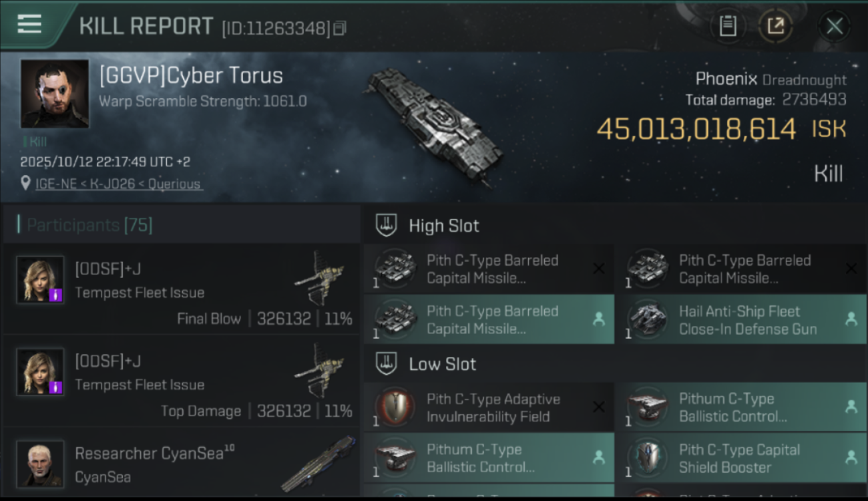Click the Final Blow Tempest Fleet Issue icon
The image size is (868, 501).
coord(319,278)
